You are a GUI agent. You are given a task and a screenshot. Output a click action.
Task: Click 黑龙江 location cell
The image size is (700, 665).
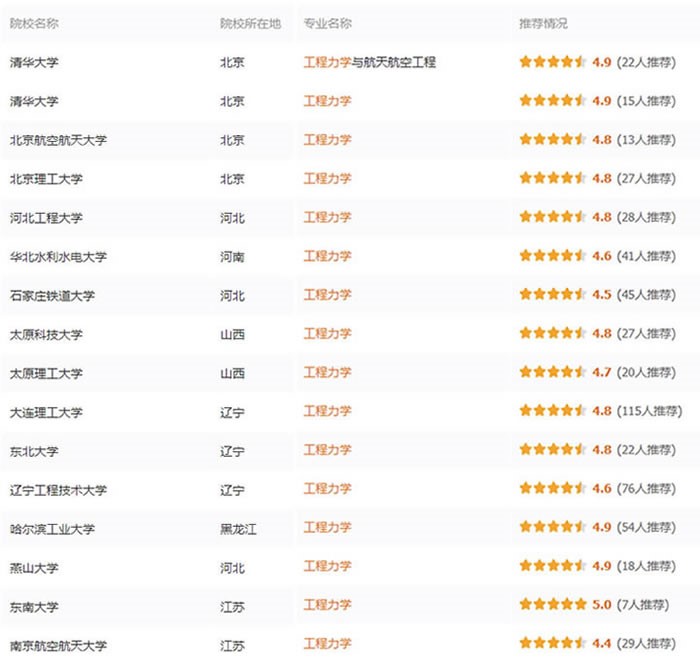coord(238,528)
